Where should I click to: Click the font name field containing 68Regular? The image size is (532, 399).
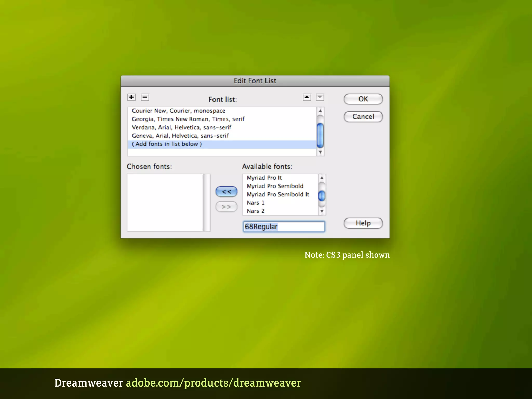284,227
